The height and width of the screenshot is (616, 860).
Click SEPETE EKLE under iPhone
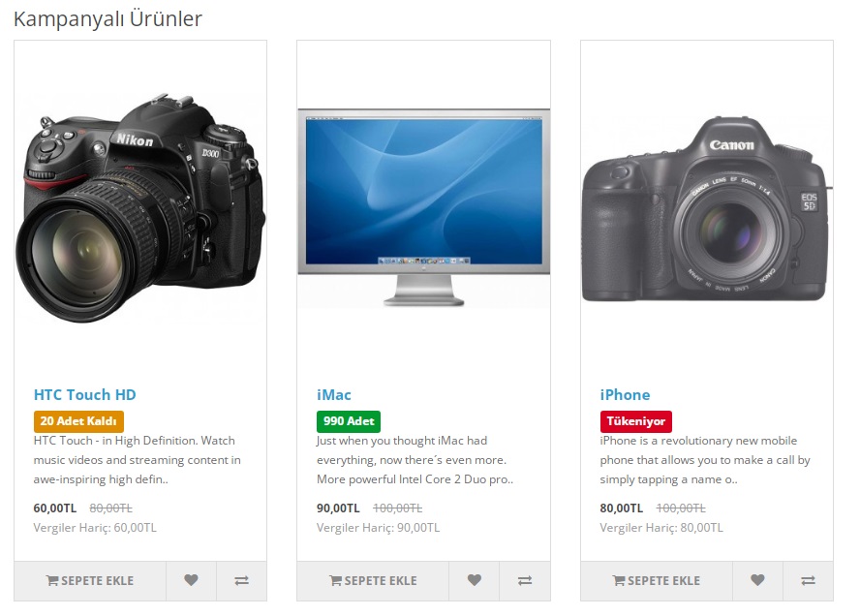tap(657, 580)
